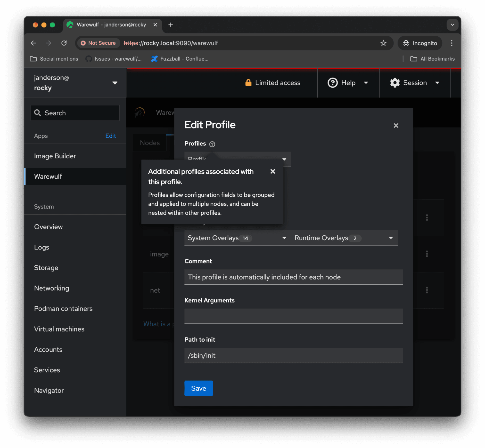Open Networking in the sidebar

(51, 288)
